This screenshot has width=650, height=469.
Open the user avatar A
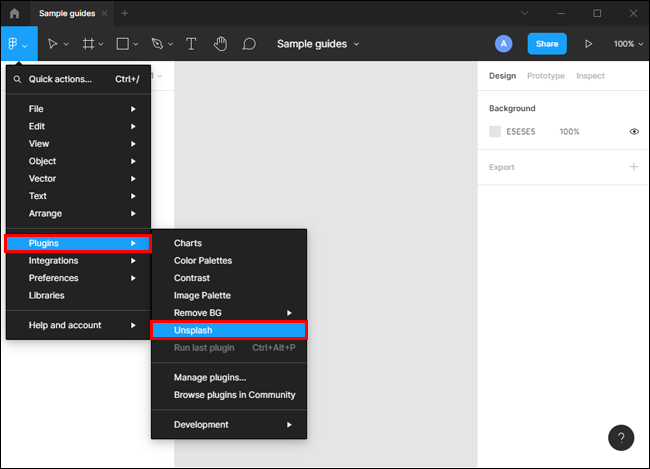[x=503, y=44]
